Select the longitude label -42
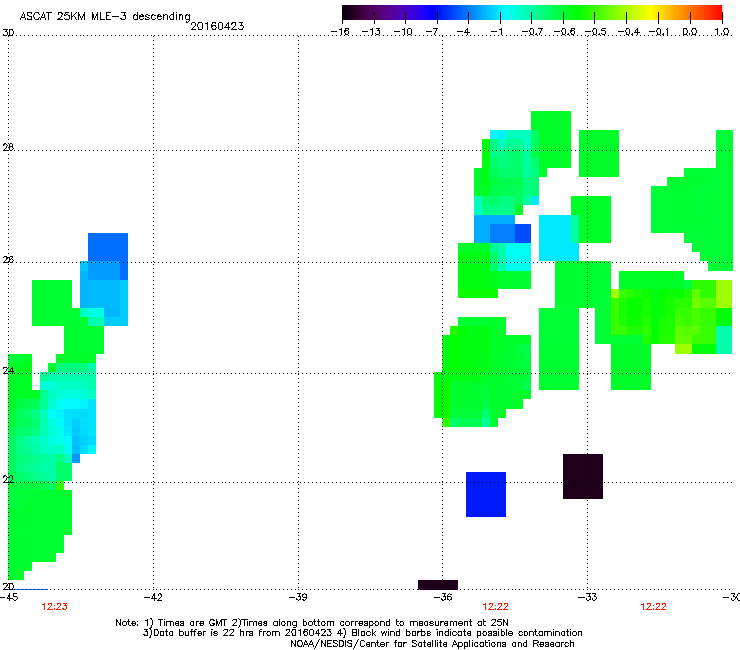 pyautogui.click(x=153, y=597)
